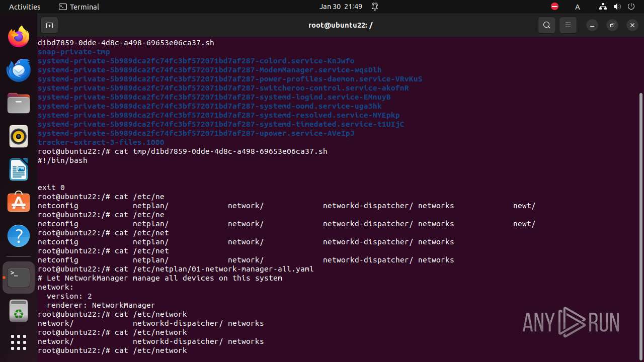644x362 pixels.
Task: Open Firefox from the dock
Action: 19,37
